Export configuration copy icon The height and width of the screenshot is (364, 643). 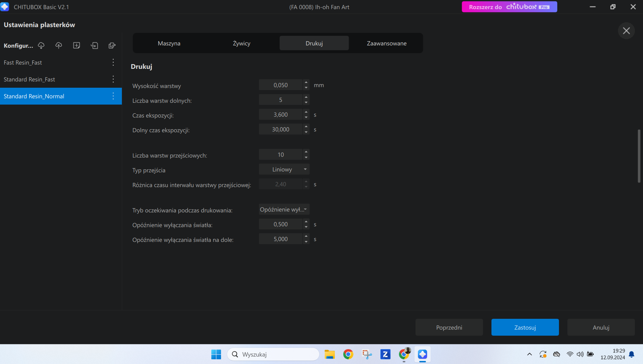click(x=112, y=46)
